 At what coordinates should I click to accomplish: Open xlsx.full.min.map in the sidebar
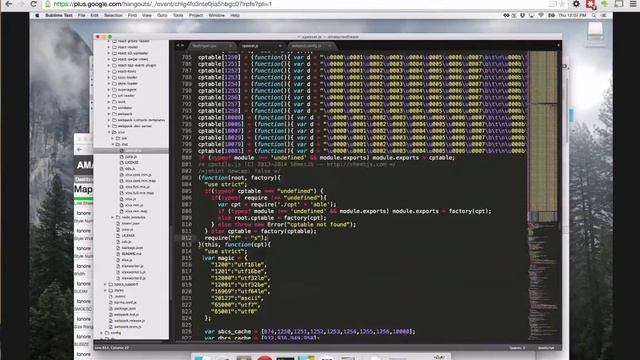point(139,193)
